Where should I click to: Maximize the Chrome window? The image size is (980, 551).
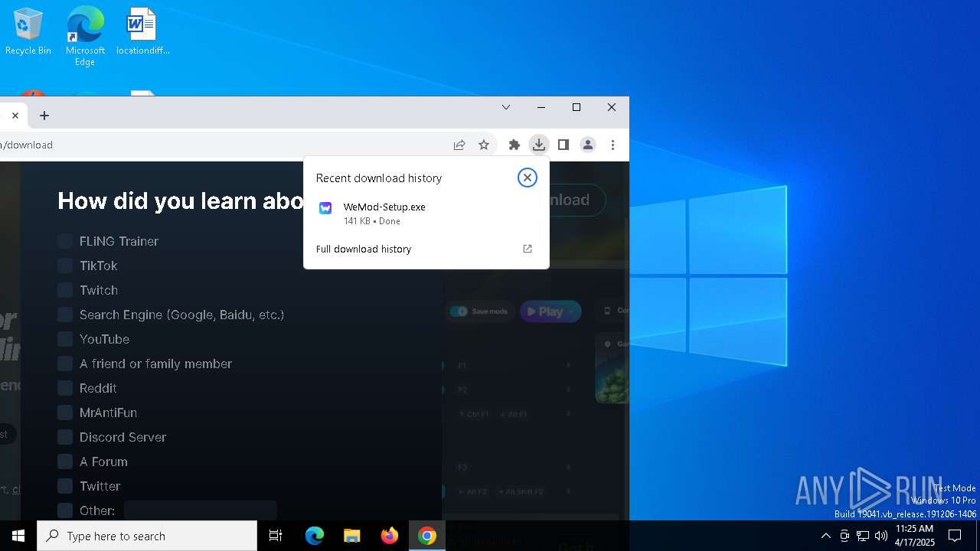(577, 107)
